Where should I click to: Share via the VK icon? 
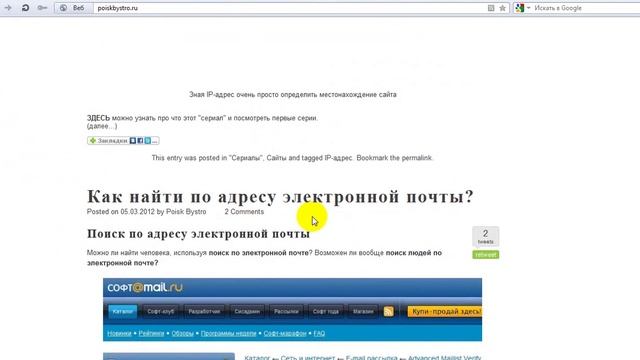[x=133, y=140]
